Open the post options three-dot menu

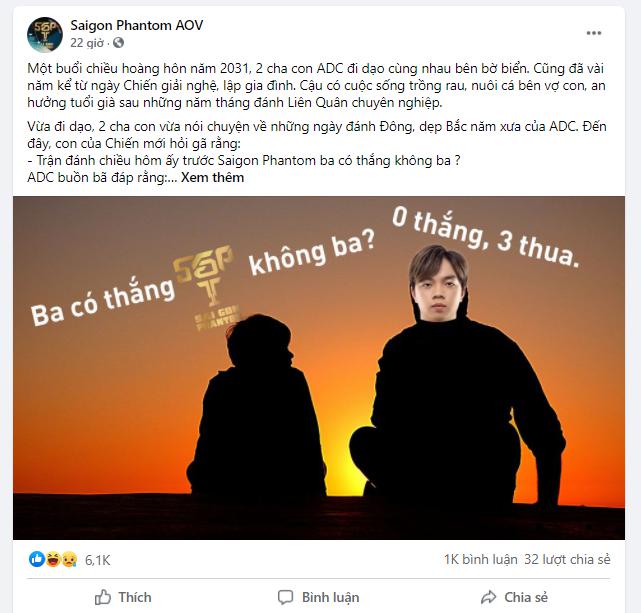(594, 33)
